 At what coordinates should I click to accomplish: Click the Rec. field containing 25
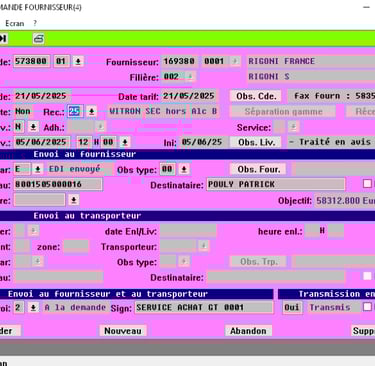(75, 111)
